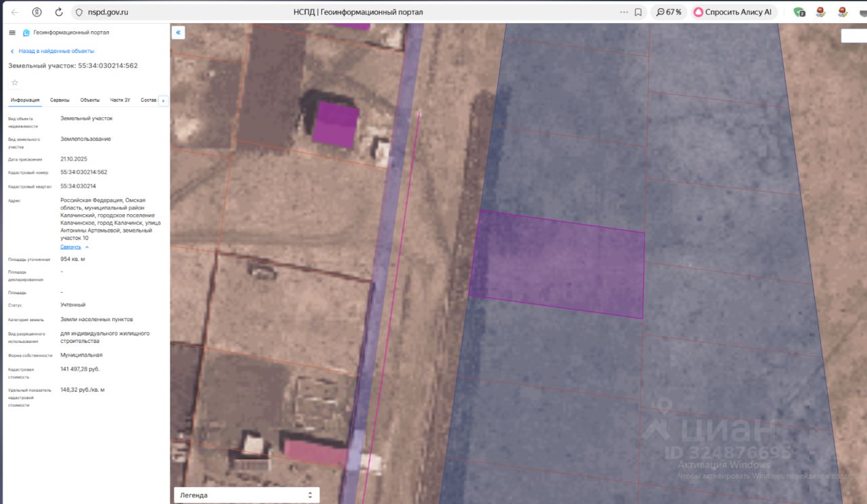
Task: Collapse the side panel with double-chevron button
Action: tap(178, 33)
